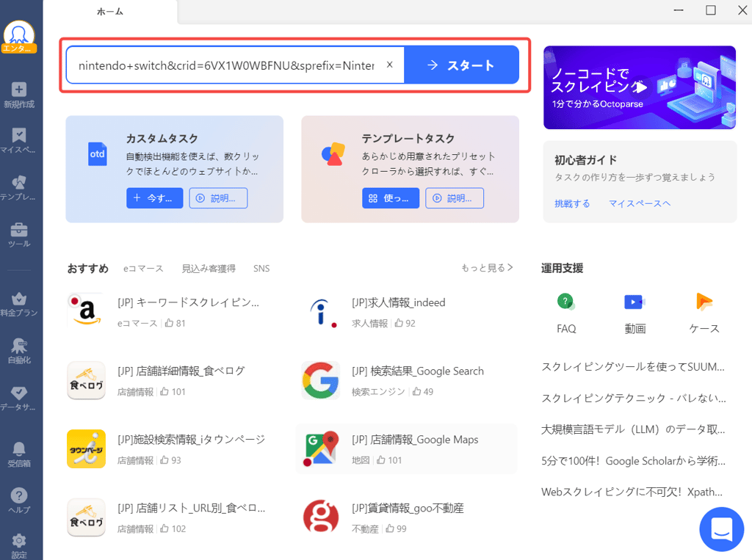
Task: Open article Webスクレイピングに不可欠! Xpath
Action: (632, 492)
